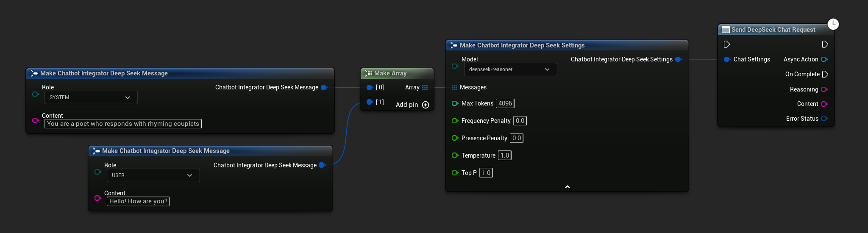Image resolution: width=868 pixels, height=233 pixels.
Task: Click the Async Action output pin
Action: pos(824,59)
